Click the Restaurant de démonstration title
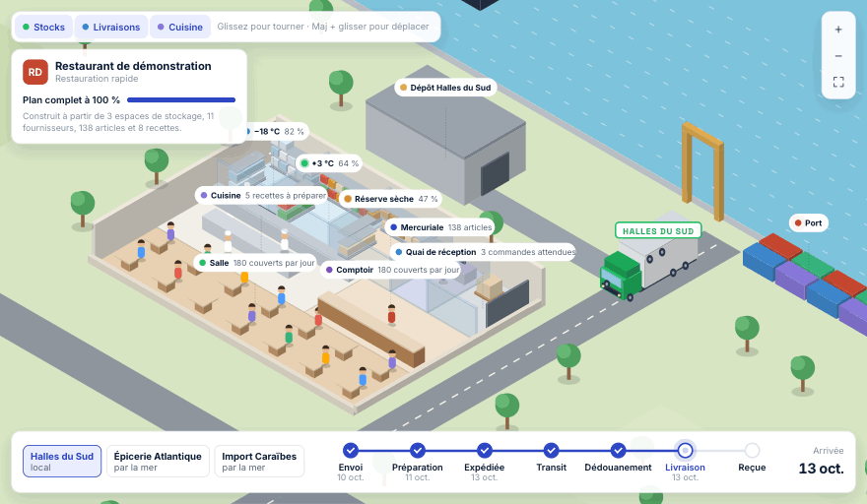This screenshot has width=867, height=504. pyautogui.click(x=133, y=66)
